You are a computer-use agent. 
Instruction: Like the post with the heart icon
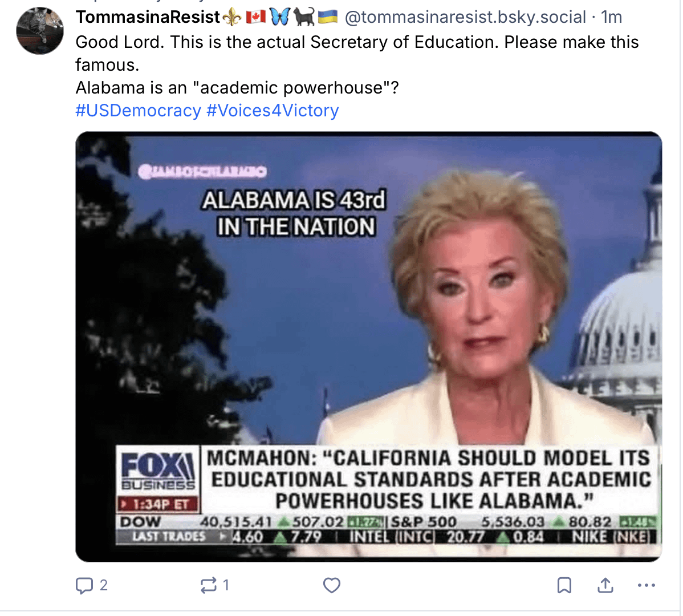(x=331, y=586)
